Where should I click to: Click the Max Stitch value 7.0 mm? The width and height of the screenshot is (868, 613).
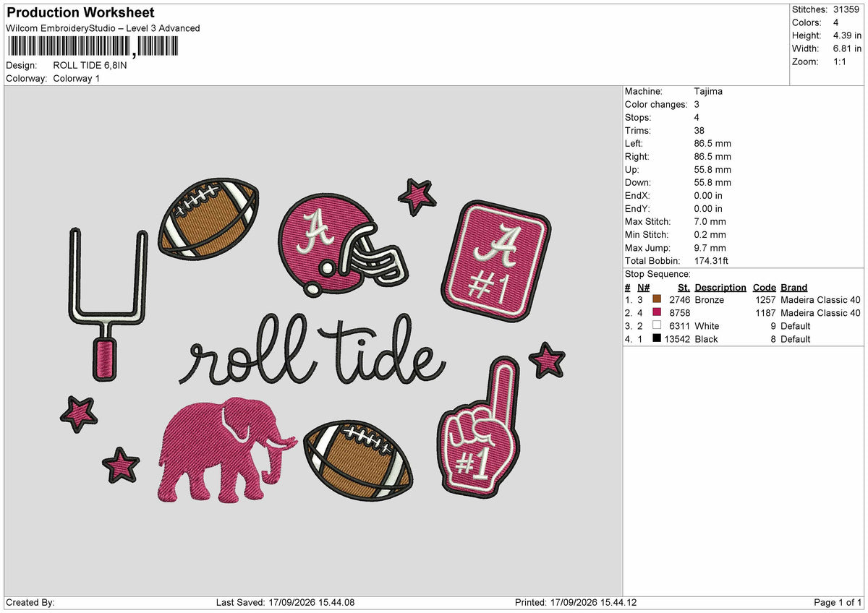(x=710, y=221)
